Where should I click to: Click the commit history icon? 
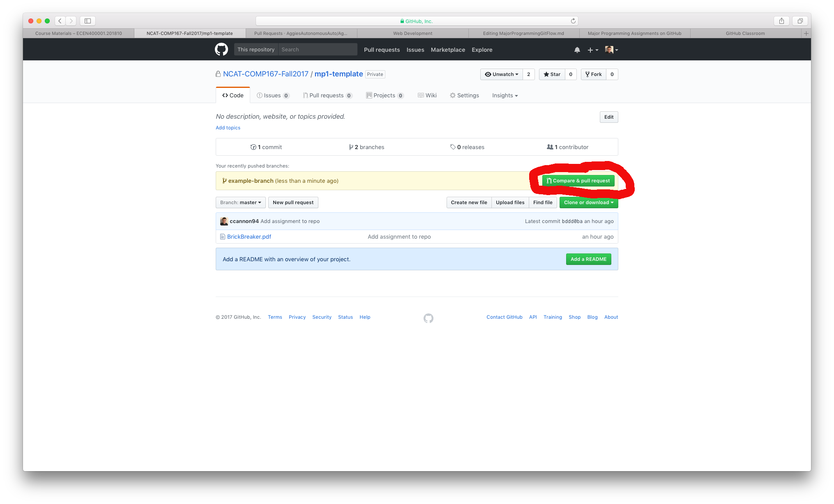253,147
